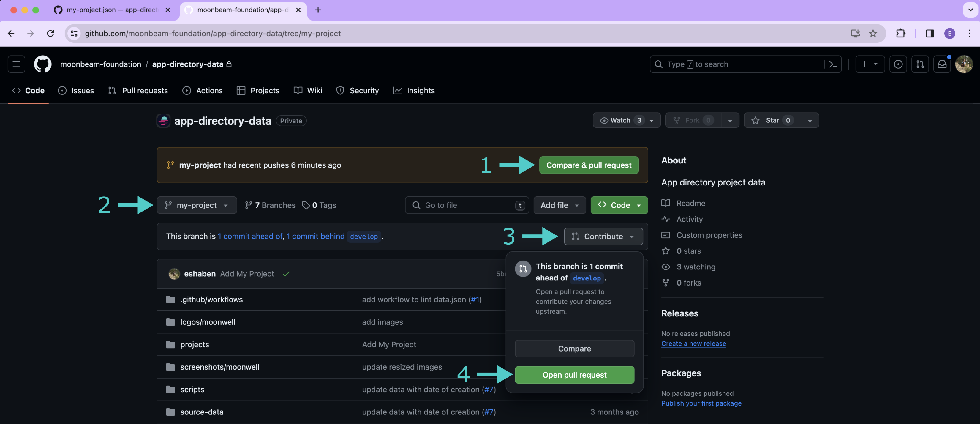Open the source-data folder
This screenshot has width=980, height=424.
click(202, 412)
